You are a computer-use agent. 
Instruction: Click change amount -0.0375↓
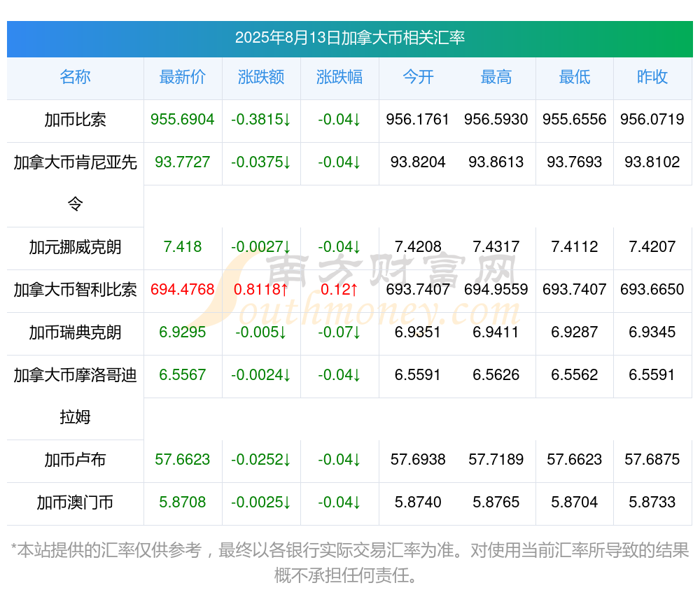point(261,162)
